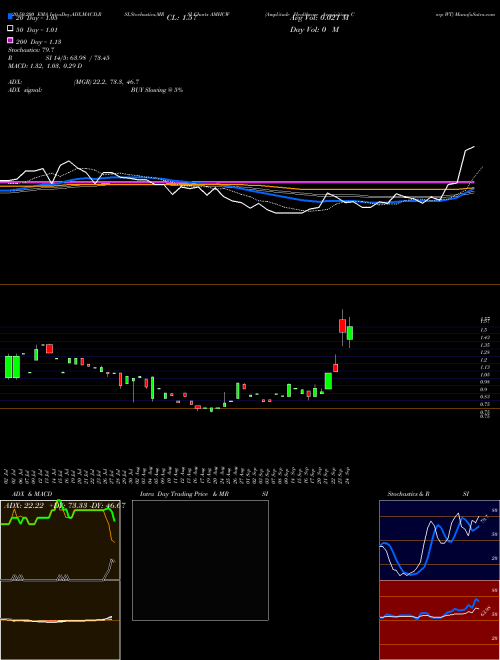500x660 pixels.
Task: Click the blue 20 Day EMA legend swatch
Action: (x=10, y=17)
